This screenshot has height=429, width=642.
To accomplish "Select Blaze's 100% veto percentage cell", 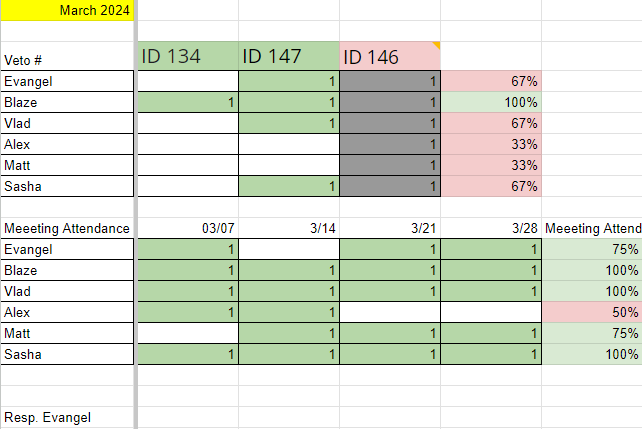I will 491,102.
